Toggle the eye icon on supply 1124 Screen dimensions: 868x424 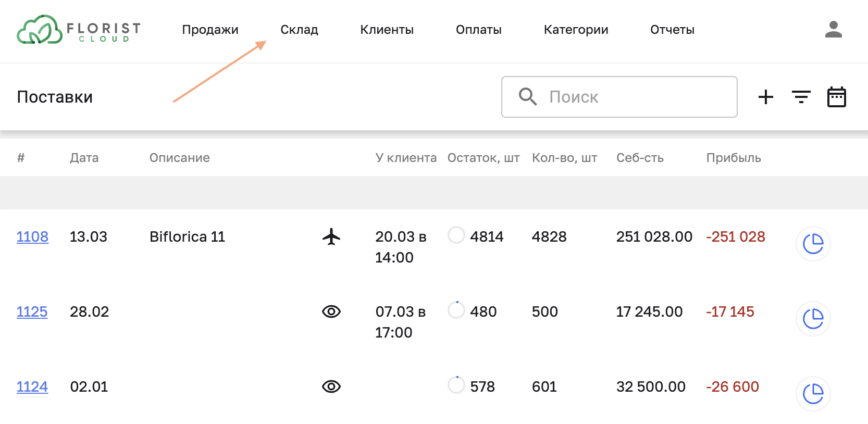[331, 386]
